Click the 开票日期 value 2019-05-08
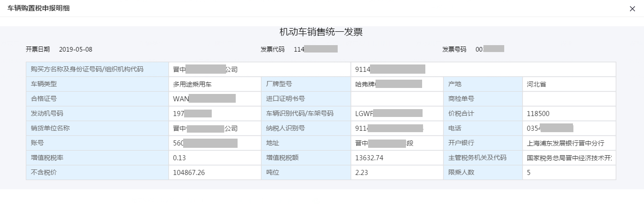The height and width of the screenshot is (204, 644). click(76, 49)
